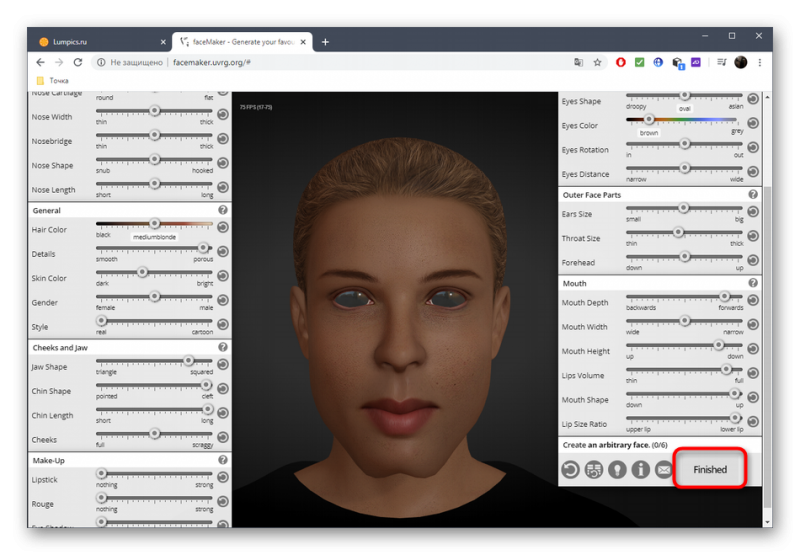
Task: Reset the Style slider icon
Action: pyautogui.click(x=223, y=324)
